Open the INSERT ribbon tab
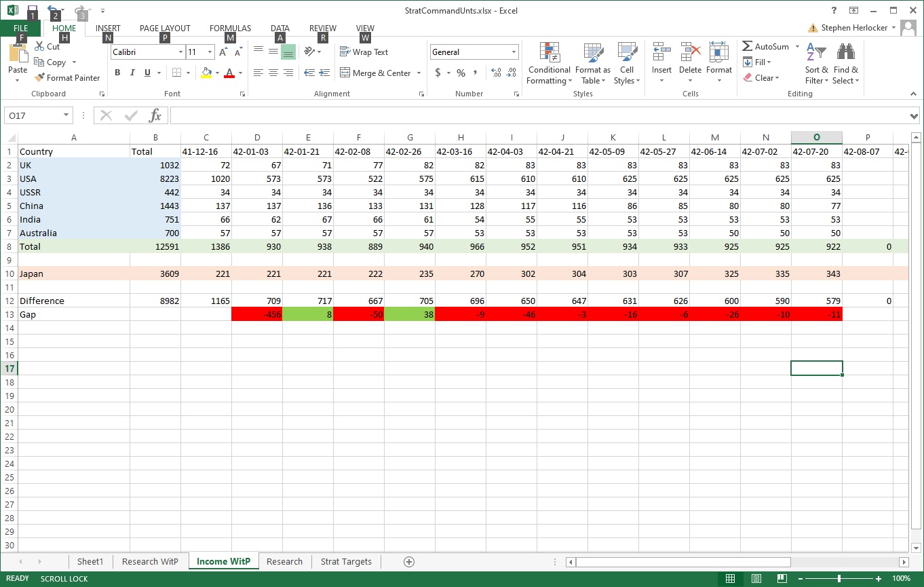The image size is (924, 587). 108,29
